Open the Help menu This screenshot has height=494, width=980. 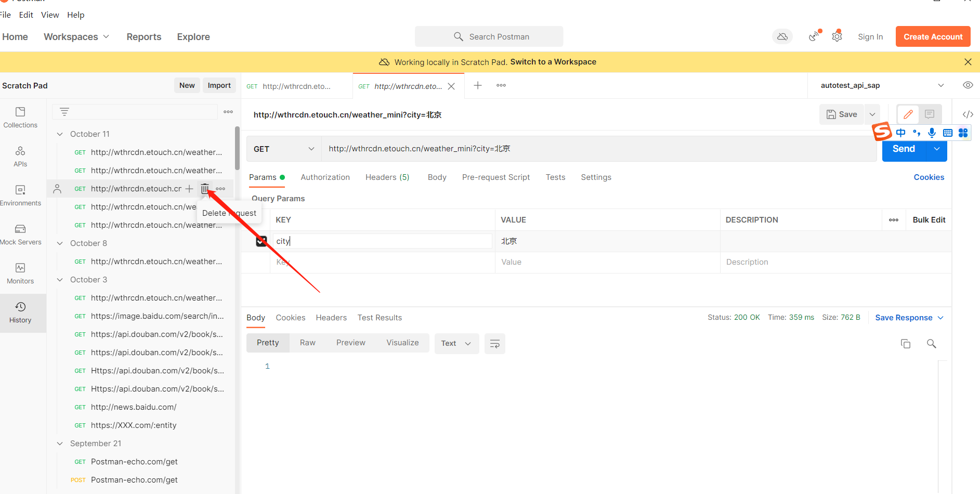(x=76, y=15)
